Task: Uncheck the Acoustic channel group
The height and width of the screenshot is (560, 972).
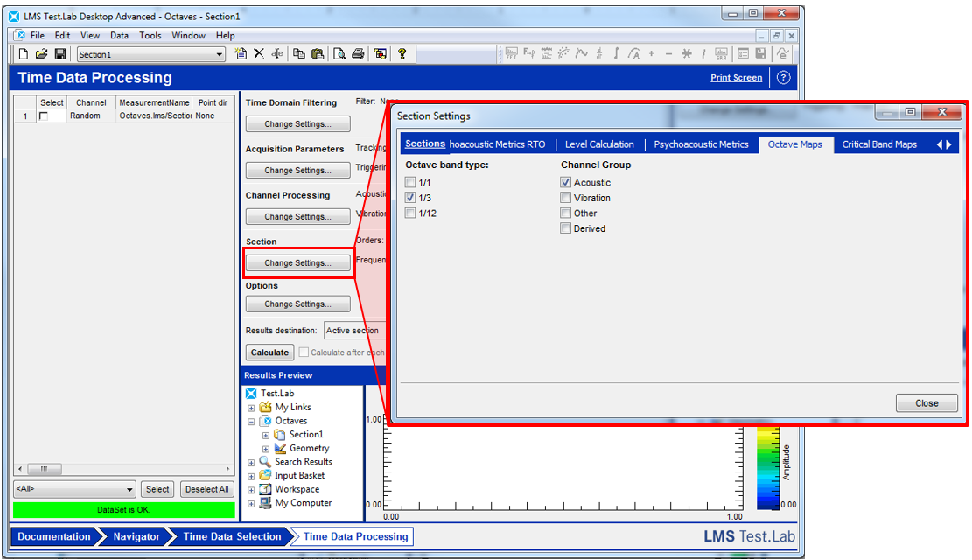Action: (565, 182)
